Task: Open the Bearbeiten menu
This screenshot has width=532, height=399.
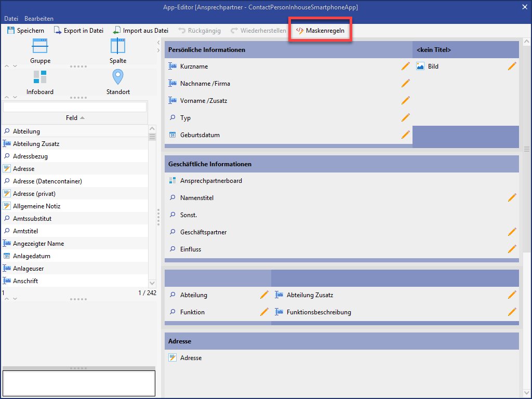Action: tap(39, 19)
